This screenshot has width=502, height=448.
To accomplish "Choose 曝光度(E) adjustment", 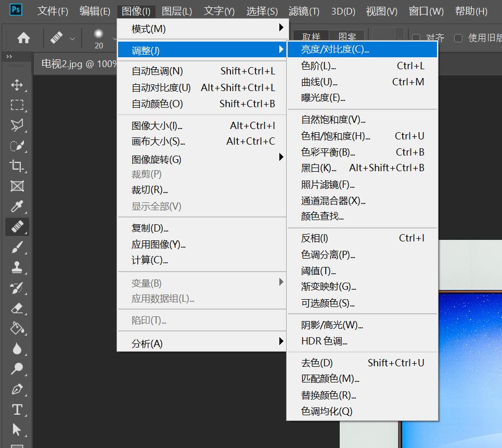I will 362,97.
